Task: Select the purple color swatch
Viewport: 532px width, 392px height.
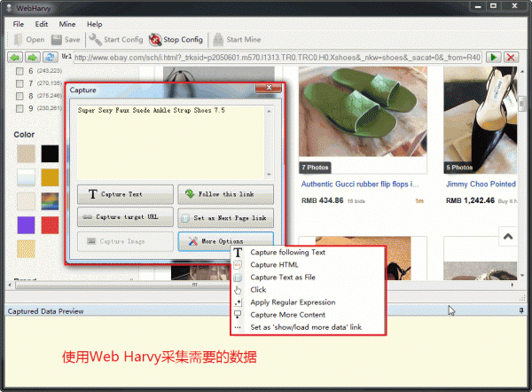Action: pos(26,225)
